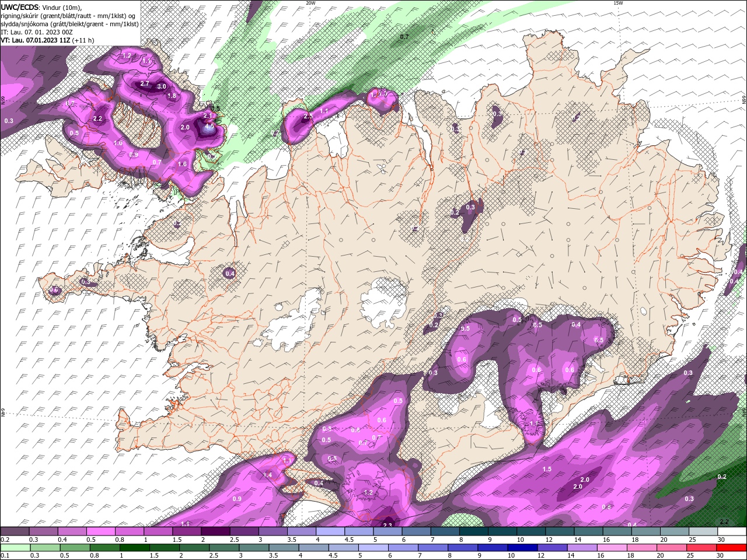The image size is (747, 560).
Task: Click the red swatch labeled 30, rain scale
Action: click(731, 548)
